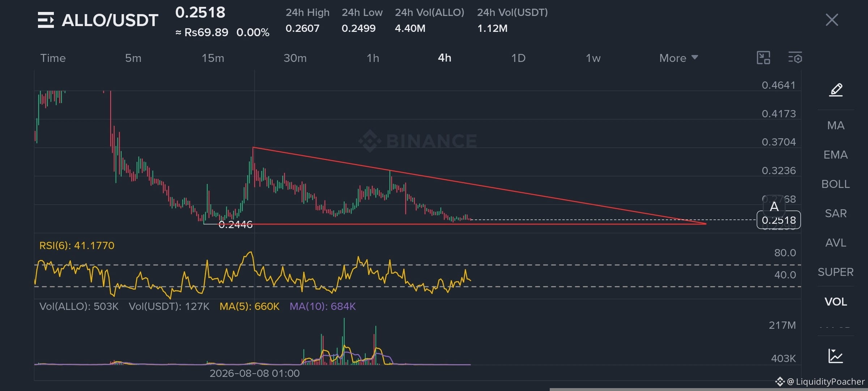Select the 15m timeframe

213,58
